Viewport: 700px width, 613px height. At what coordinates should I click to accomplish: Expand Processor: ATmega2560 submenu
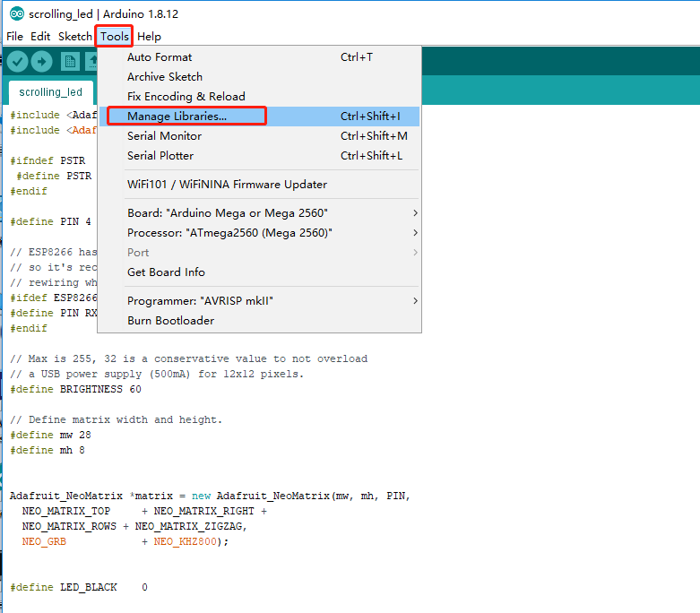[259, 233]
